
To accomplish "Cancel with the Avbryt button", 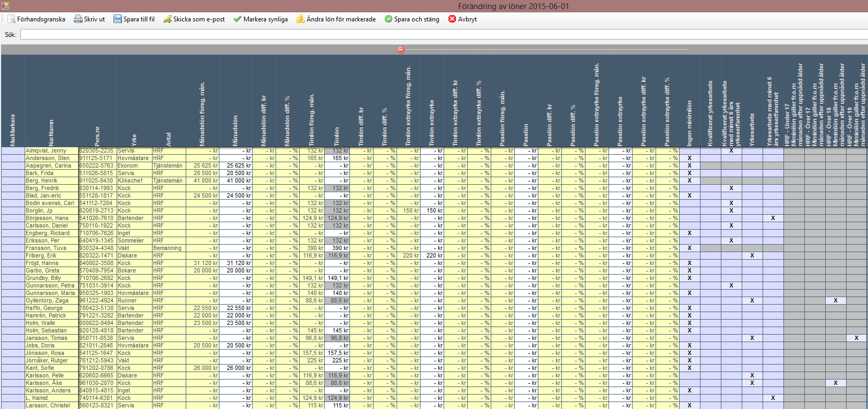I will (x=462, y=19).
